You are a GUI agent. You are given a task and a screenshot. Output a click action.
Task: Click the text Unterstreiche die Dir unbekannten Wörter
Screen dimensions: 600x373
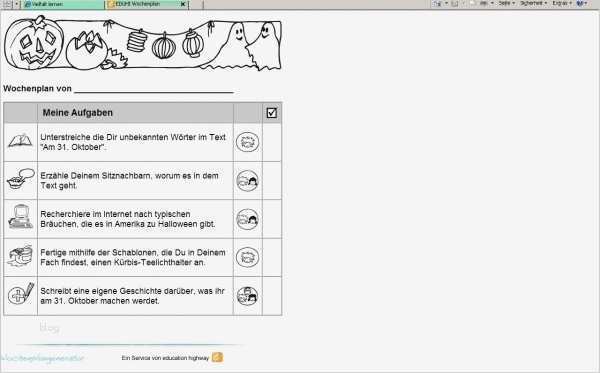[119, 137]
